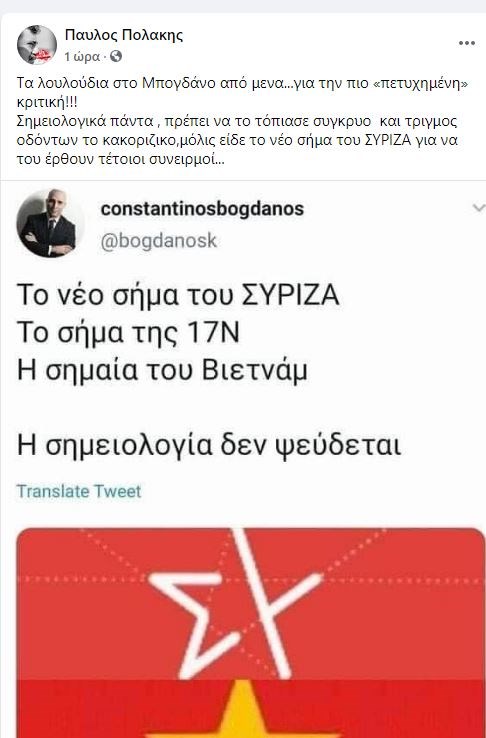
Task: Click constantinosbogdanos avatar photo
Action: click(x=50, y=223)
